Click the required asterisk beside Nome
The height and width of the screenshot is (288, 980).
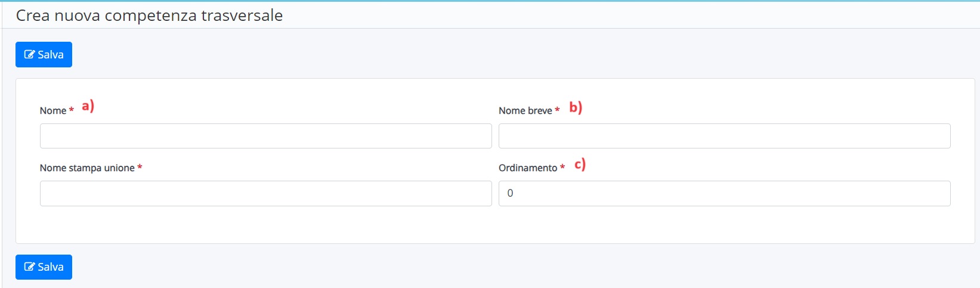coord(72,110)
